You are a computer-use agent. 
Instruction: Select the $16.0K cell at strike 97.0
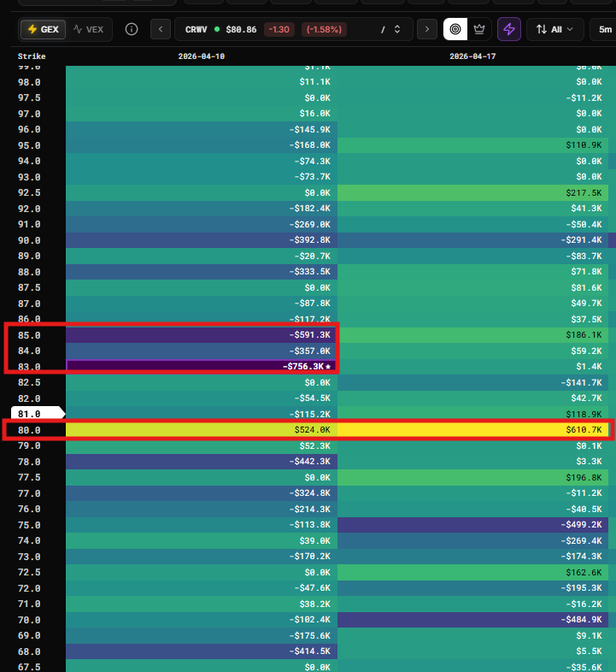point(202,114)
